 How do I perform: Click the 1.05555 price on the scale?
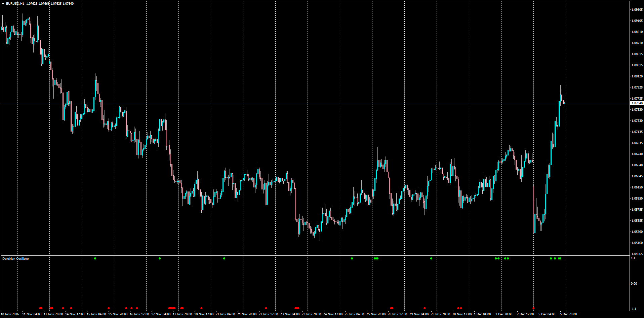(x=637, y=221)
